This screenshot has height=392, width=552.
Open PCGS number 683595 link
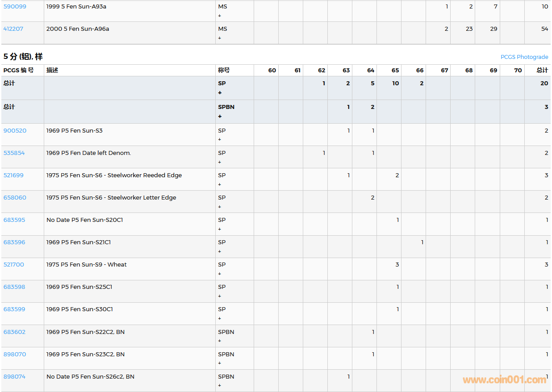click(14, 220)
